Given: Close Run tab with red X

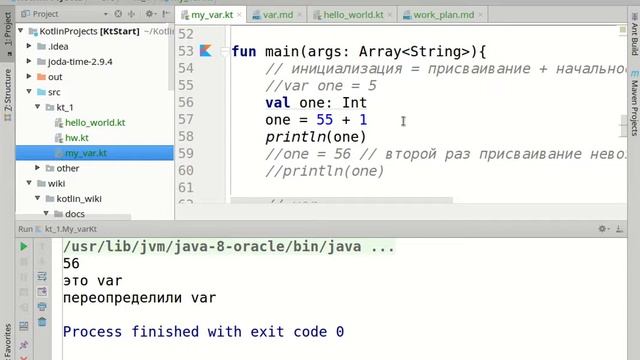Looking at the screenshot, I should (24, 358).
